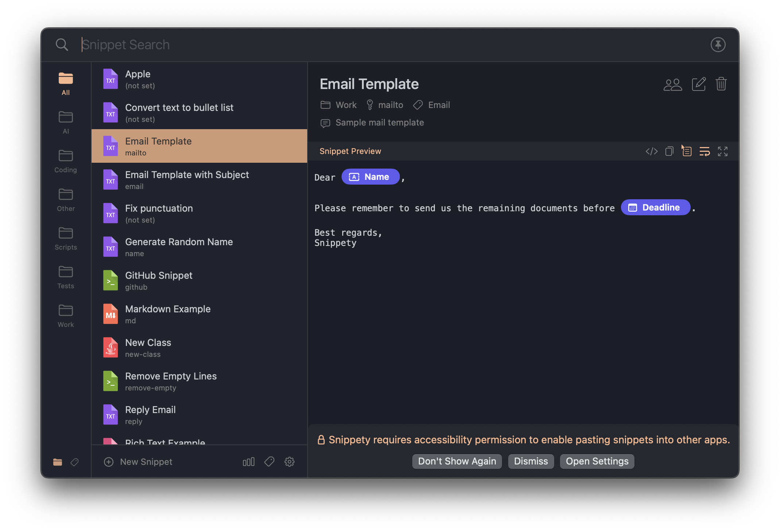Image resolution: width=780 pixels, height=532 pixels.
Task: Select the New Class snippet
Action: 199,347
